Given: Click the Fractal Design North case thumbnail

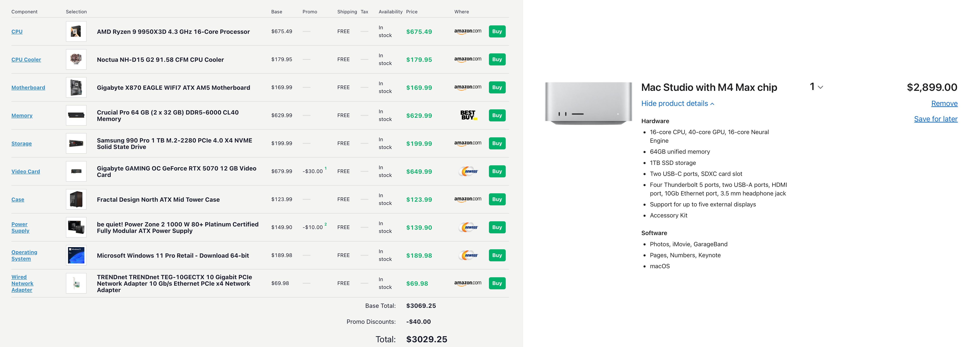Looking at the screenshot, I should click(x=76, y=199).
